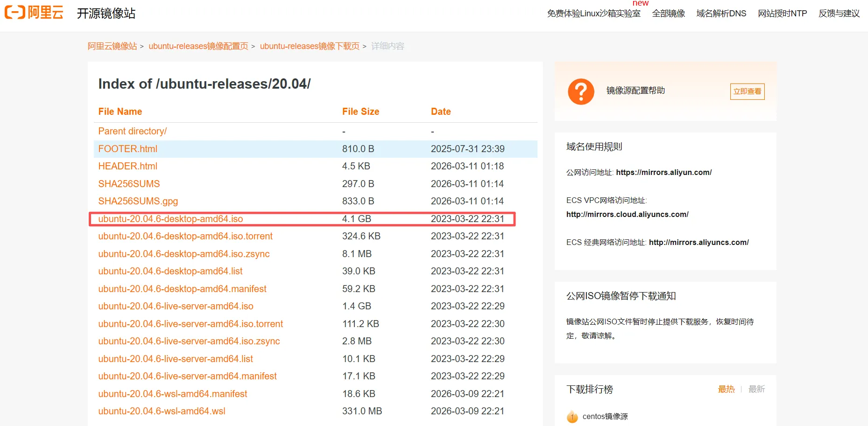Click the 2026-03-11 01:18 date cell
This screenshot has height=426, width=868.
pos(467,166)
